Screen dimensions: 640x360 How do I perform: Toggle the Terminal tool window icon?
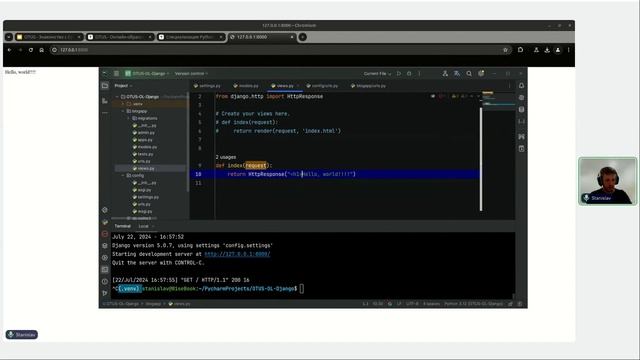pos(105,269)
